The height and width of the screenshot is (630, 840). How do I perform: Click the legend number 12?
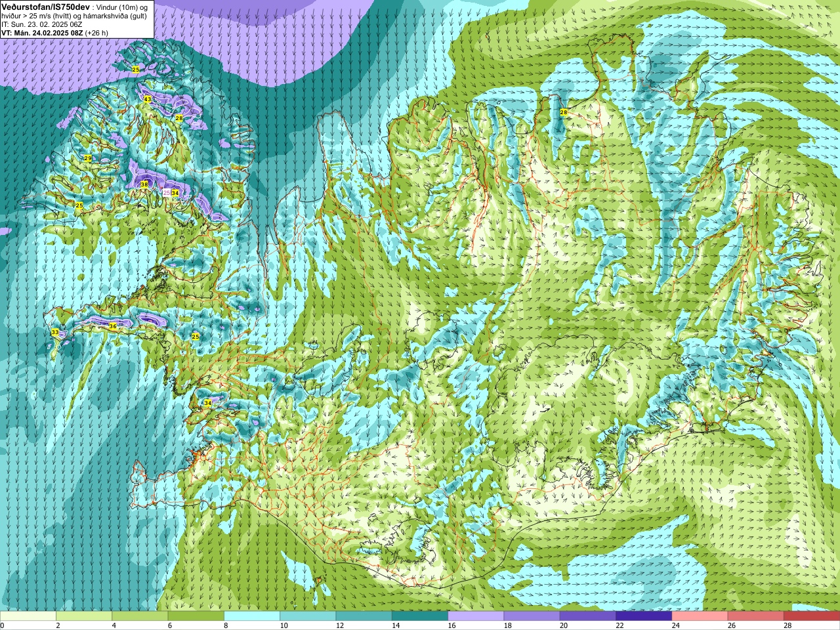[x=339, y=625]
